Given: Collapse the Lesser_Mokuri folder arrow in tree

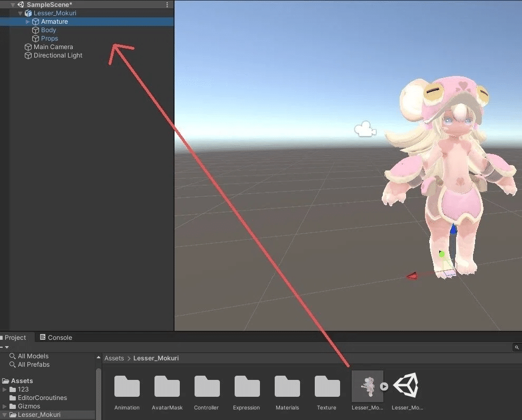Looking at the screenshot, I should [x=4, y=415].
